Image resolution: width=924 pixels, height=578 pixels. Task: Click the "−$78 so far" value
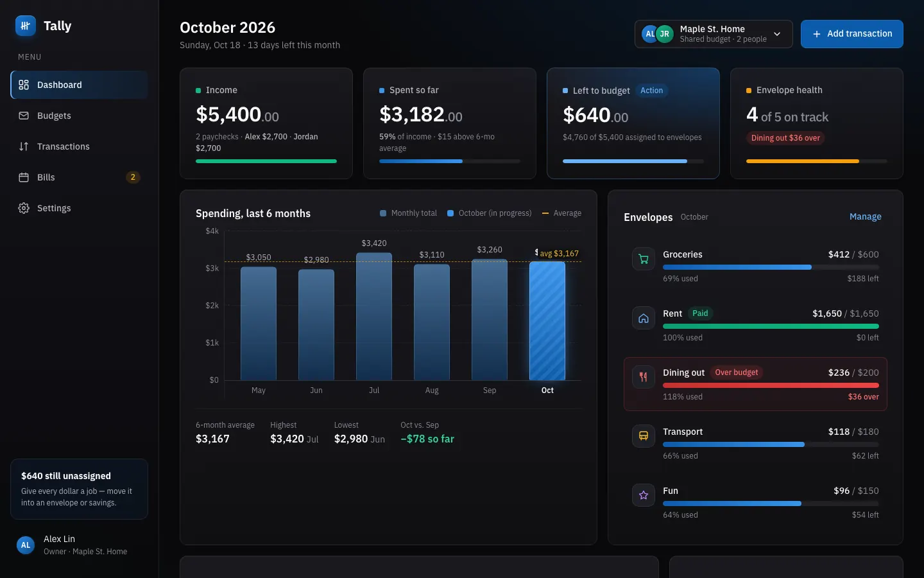(427, 439)
